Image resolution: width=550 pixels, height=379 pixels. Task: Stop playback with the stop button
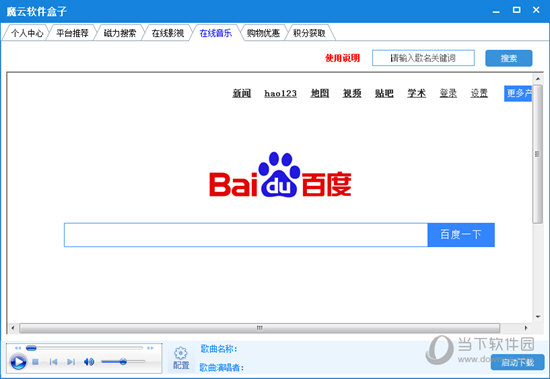click(x=35, y=361)
